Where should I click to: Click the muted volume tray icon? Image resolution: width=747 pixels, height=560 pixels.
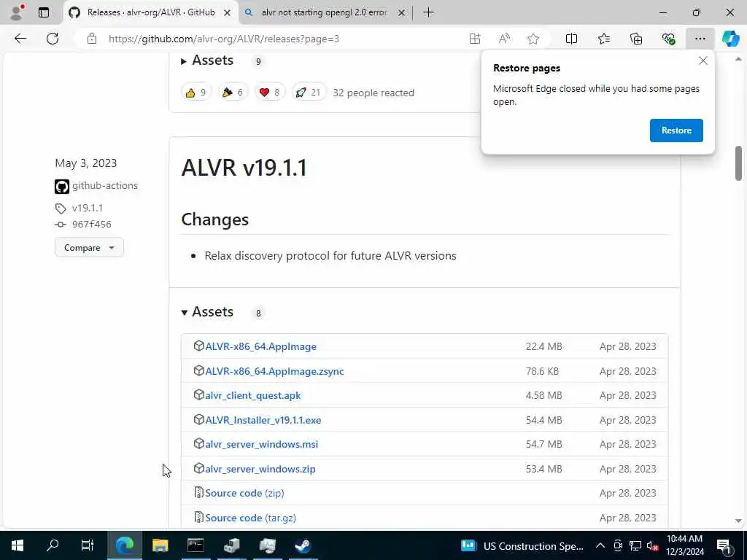tap(652, 545)
